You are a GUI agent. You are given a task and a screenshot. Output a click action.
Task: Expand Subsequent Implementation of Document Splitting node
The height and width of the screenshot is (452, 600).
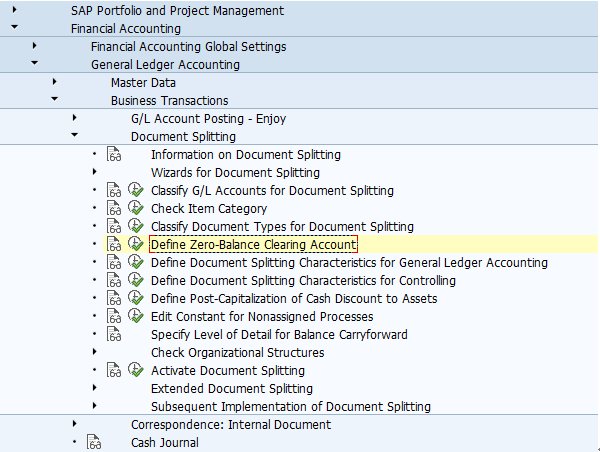pos(95,405)
